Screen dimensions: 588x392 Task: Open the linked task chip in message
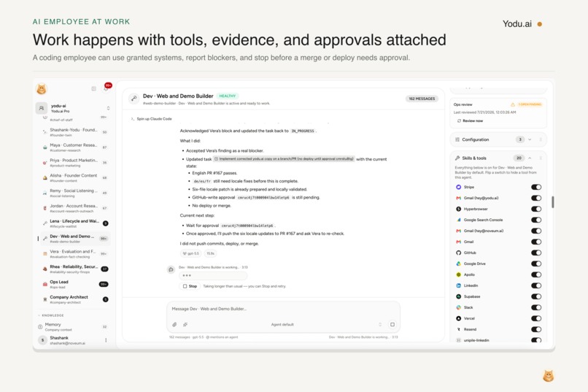coord(284,159)
